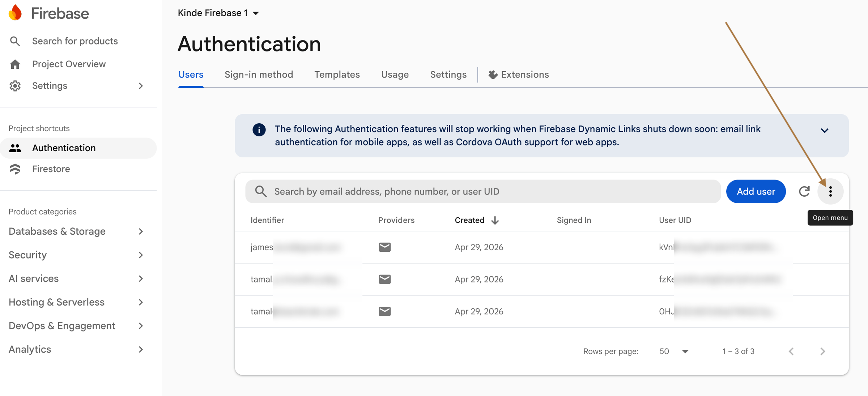
Task: Click Search for products
Action: click(x=75, y=41)
